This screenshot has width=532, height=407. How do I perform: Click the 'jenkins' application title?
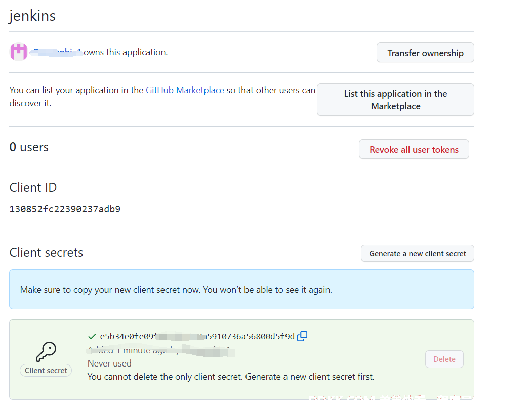pos(32,16)
